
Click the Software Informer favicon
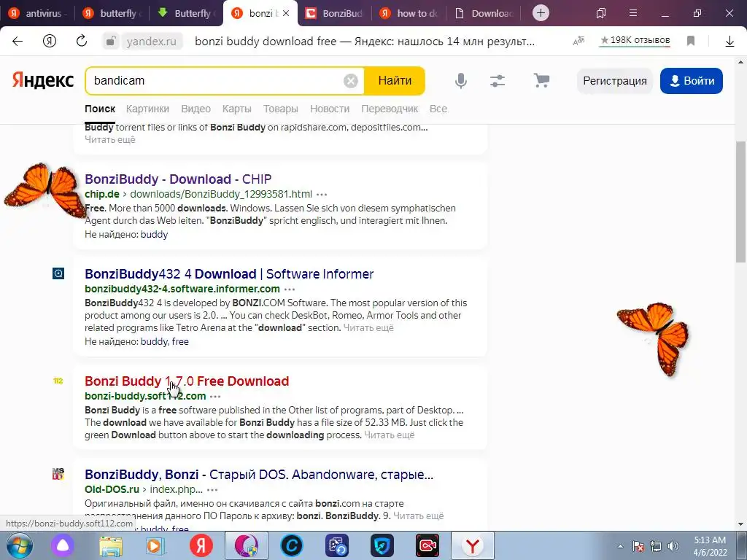point(58,273)
